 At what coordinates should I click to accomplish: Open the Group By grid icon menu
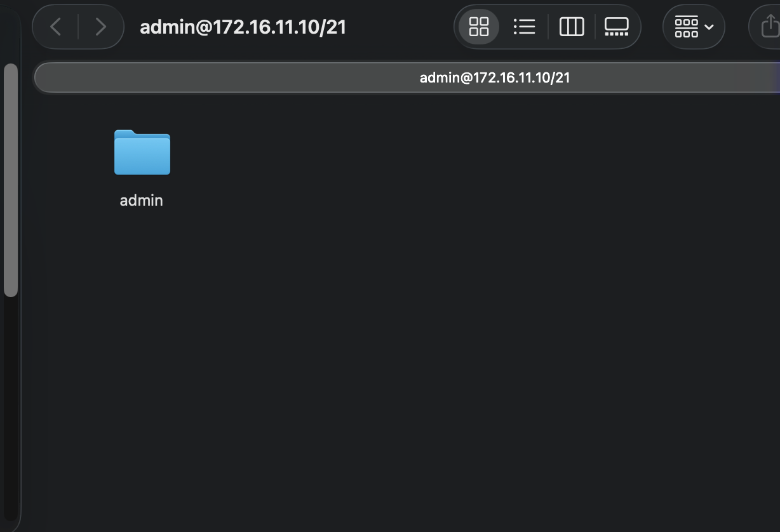coord(686,27)
